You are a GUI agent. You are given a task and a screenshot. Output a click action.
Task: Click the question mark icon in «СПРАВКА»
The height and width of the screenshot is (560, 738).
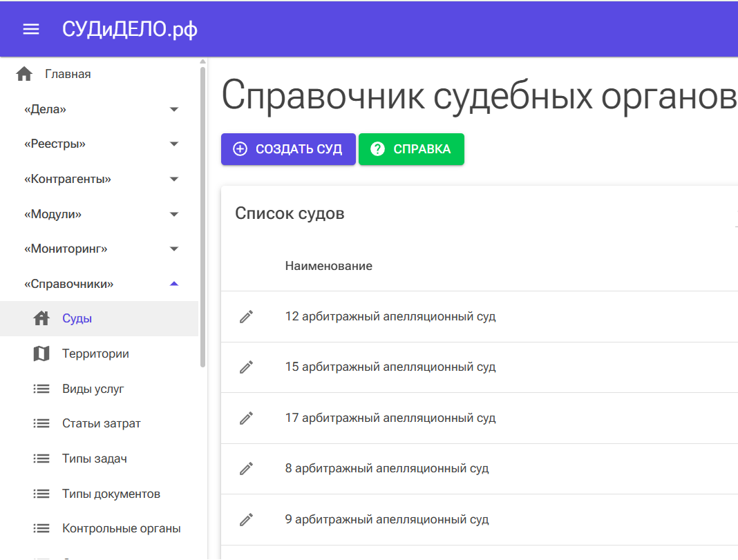379,148
